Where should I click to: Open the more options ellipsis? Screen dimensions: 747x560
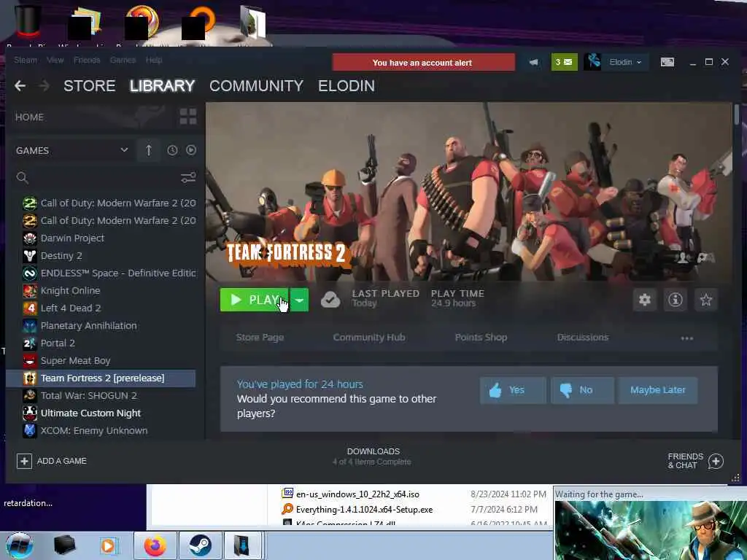tap(686, 338)
